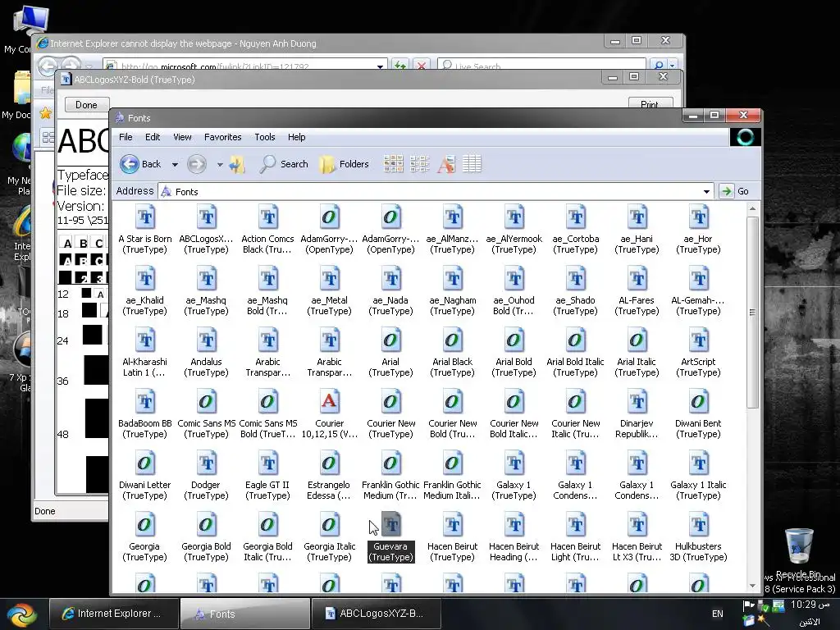Select the Galaxy 1 Italic font icon
This screenshot has height=630, width=840.
[x=699, y=464]
